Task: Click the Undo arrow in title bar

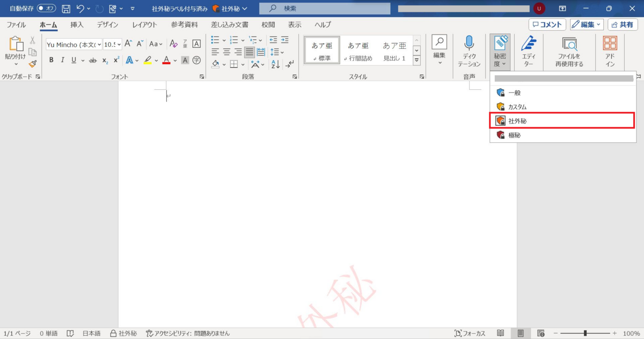Action: tap(80, 9)
